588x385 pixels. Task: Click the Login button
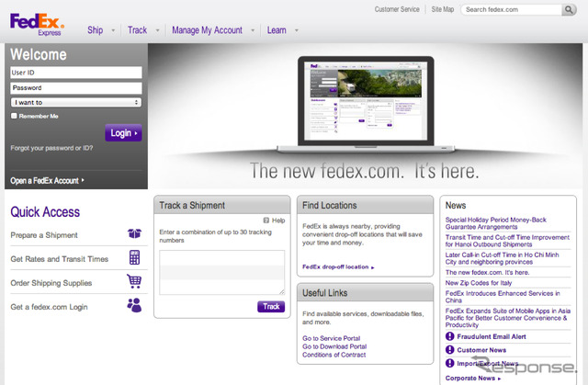pyautogui.click(x=123, y=133)
